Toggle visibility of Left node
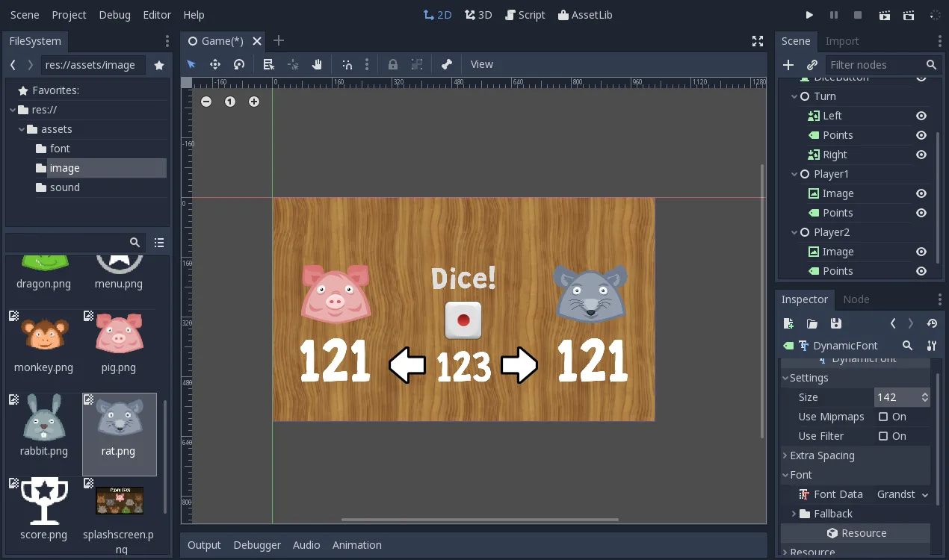The image size is (949, 560). [921, 116]
